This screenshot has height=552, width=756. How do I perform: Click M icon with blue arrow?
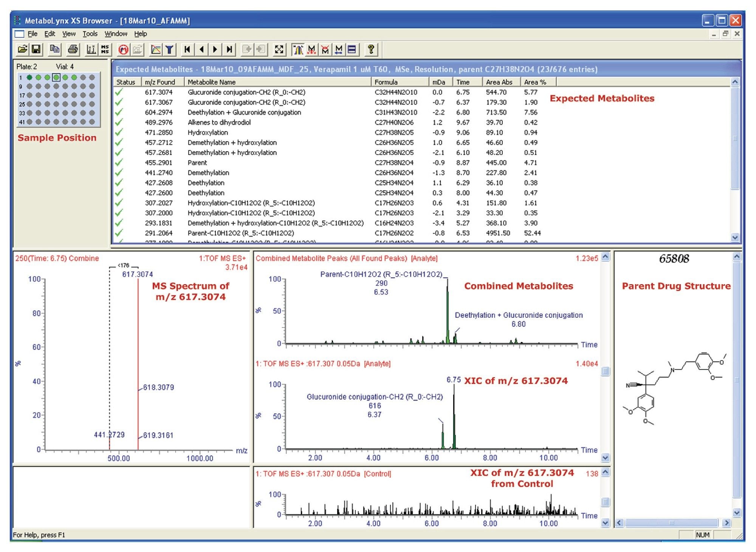(339, 49)
